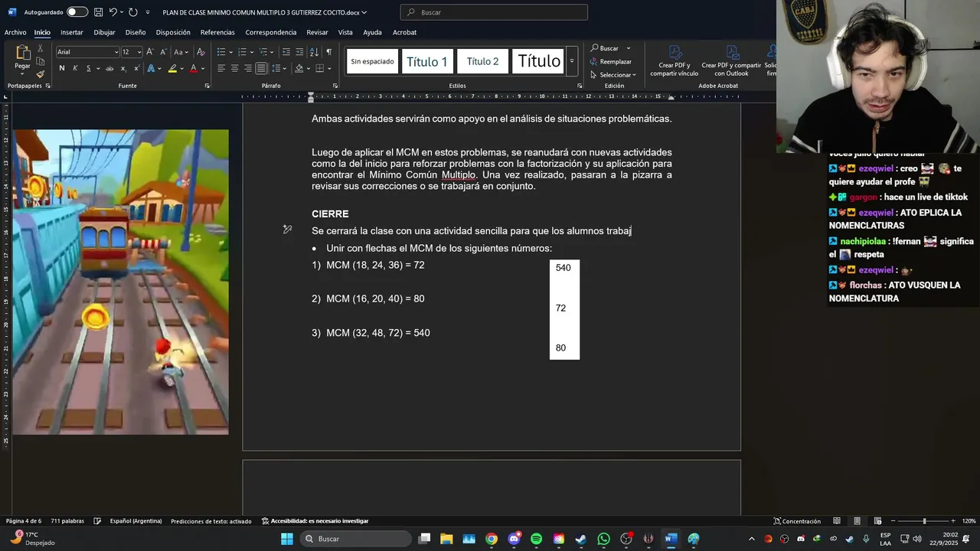Switch to the Diseño tab
The width and height of the screenshot is (980, 551).
(x=136, y=32)
